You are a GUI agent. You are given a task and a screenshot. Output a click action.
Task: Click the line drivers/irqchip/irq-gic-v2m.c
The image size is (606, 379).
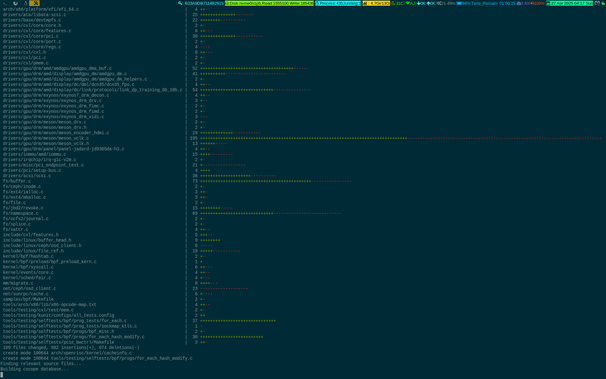tap(39, 160)
